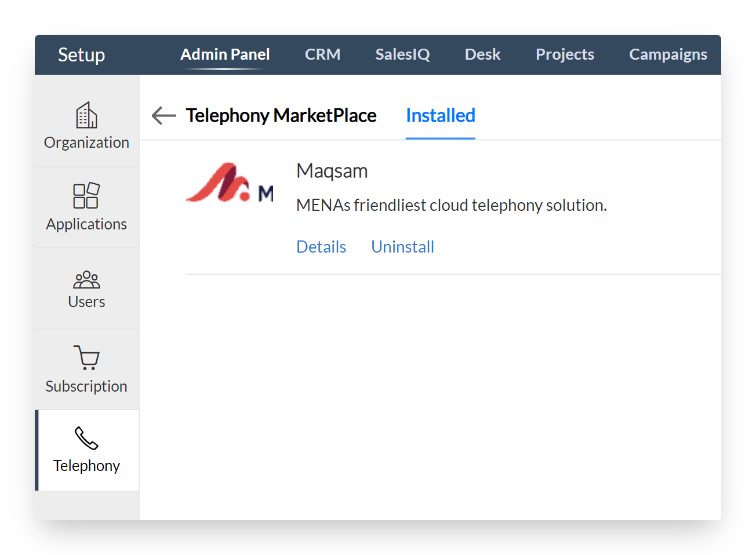The image size is (756, 555).
Task: Select the Users group icon
Action: point(86,279)
